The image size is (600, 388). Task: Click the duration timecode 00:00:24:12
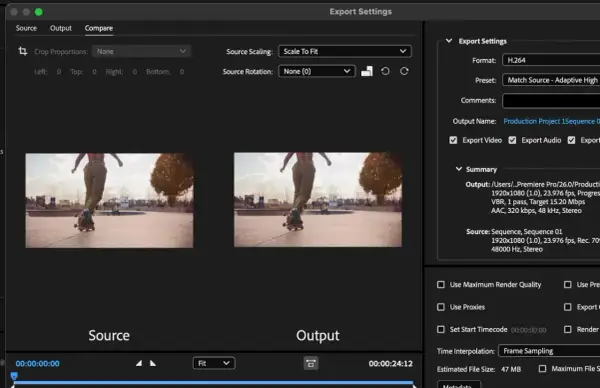[x=391, y=364]
